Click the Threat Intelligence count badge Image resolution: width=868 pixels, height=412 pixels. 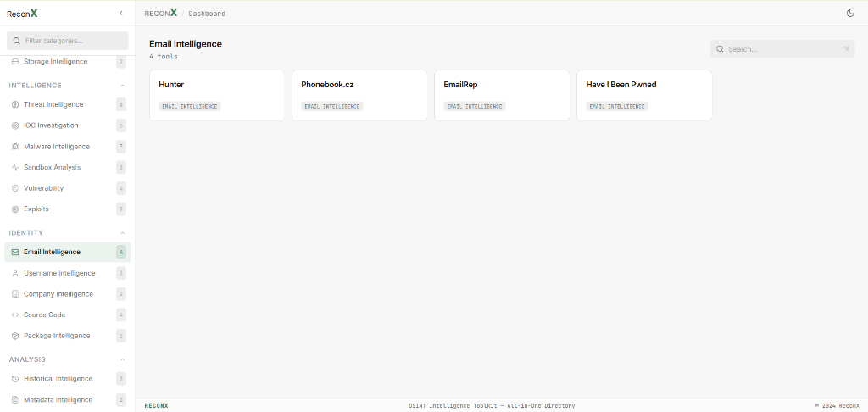click(121, 104)
